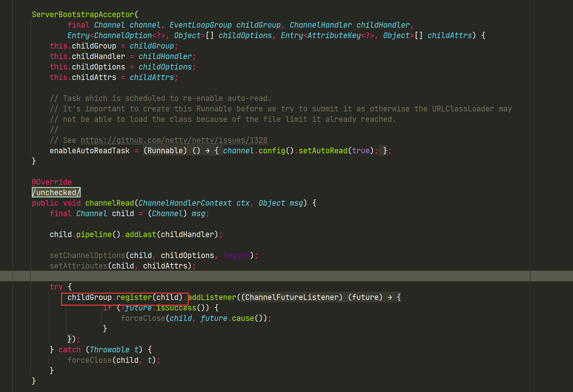573x392 pixels.
Task: Click the true literal in setAutoRead
Action: [361, 150]
